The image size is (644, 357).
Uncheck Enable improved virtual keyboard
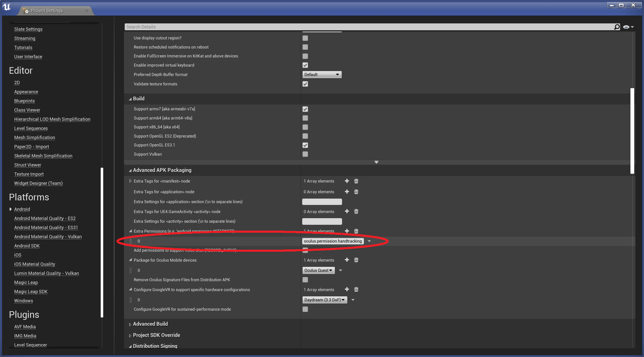tap(305, 65)
